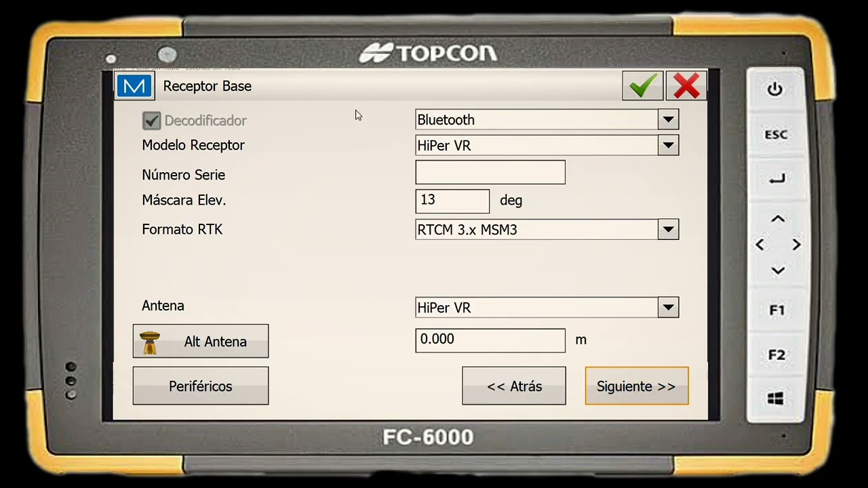This screenshot has width=868, height=488.
Task: Click the Alt Antena button
Action: 201,341
